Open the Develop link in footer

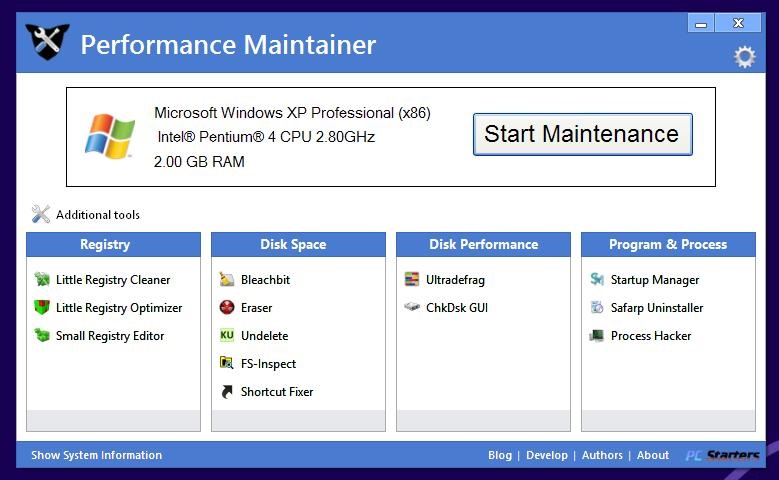547,455
